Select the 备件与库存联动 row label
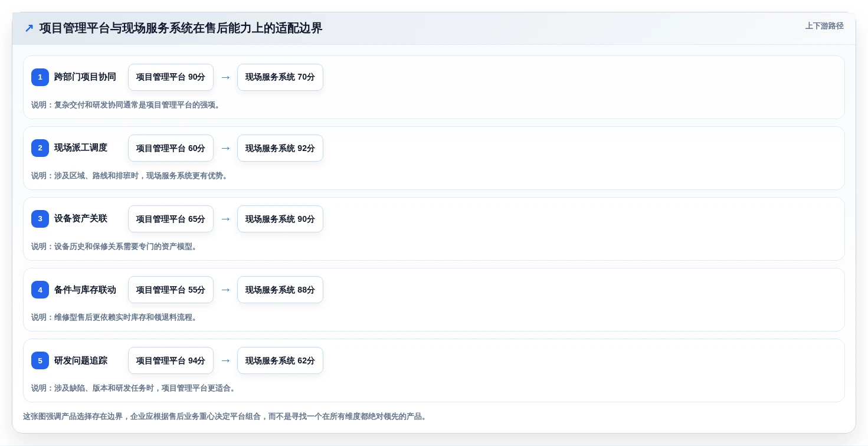Screen dimensions: 868x446 pos(85,290)
